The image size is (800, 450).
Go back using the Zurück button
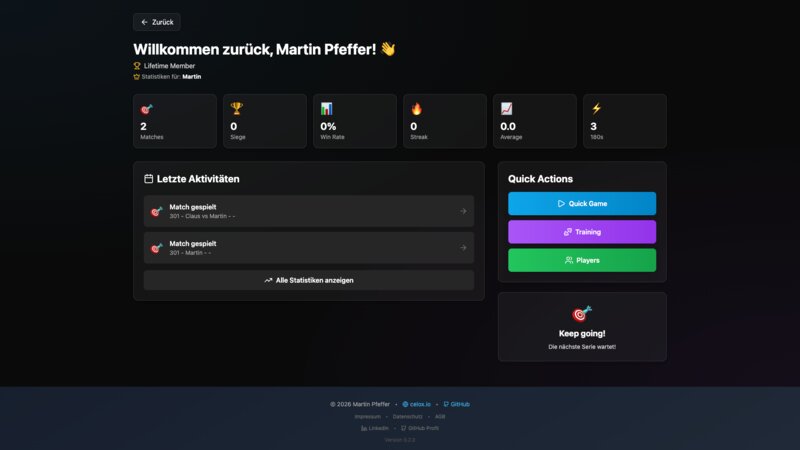tap(157, 21)
